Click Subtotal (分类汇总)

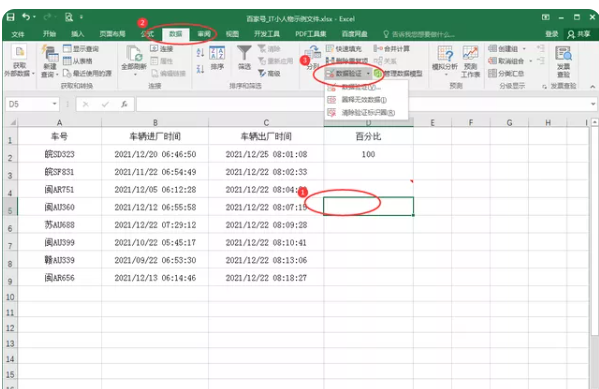tap(506, 73)
